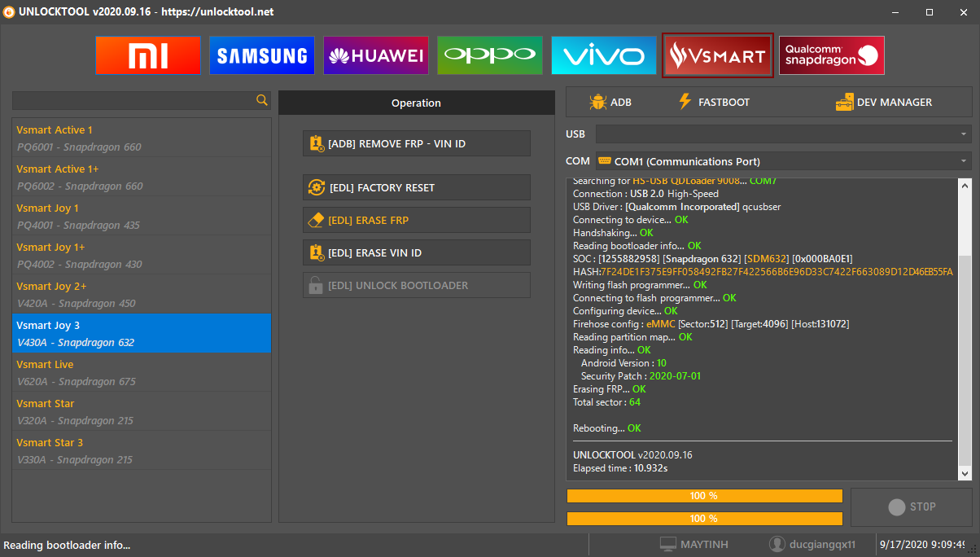Click the 'Reading bootloader info...' status text
The image size is (980, 557).
(x=68, y=545)
